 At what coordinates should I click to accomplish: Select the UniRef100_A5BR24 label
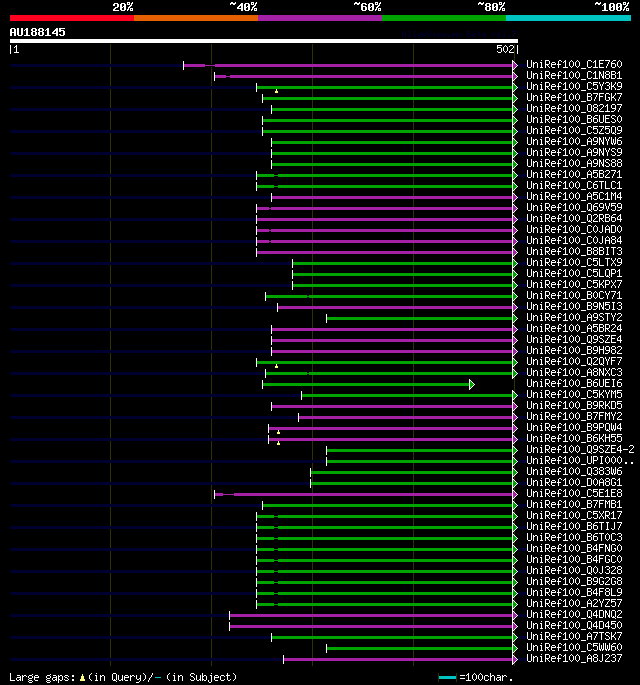[x=574, y=329]
